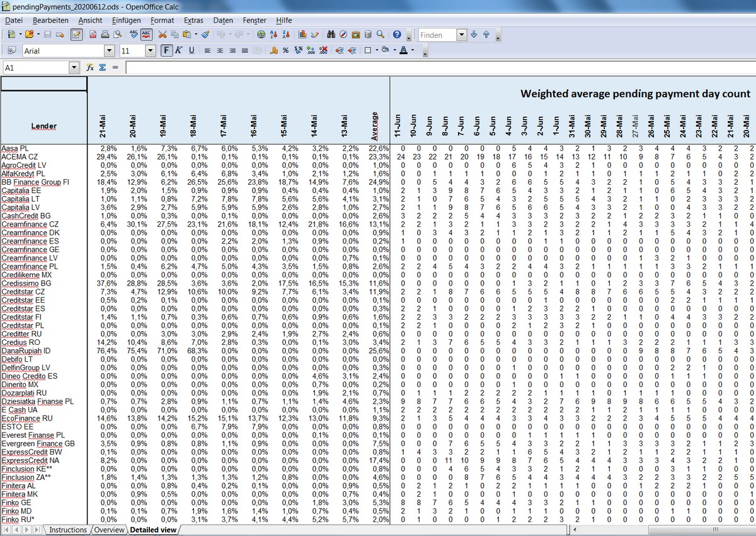Toggle Underline U button

click(192, 50)
